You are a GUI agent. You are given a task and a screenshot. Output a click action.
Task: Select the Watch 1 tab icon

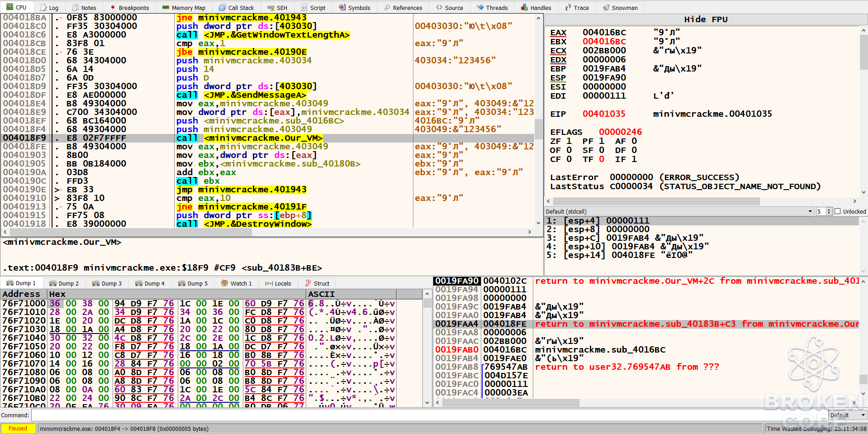[x=224, y=283]
